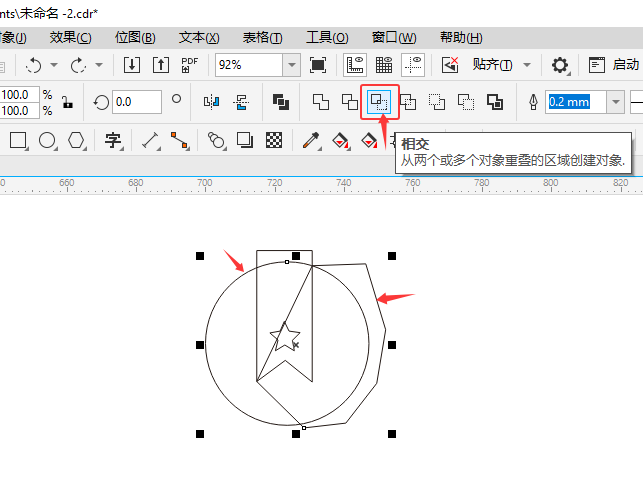
Task: Click the rotation angle field 0.0
Action: 137,102
